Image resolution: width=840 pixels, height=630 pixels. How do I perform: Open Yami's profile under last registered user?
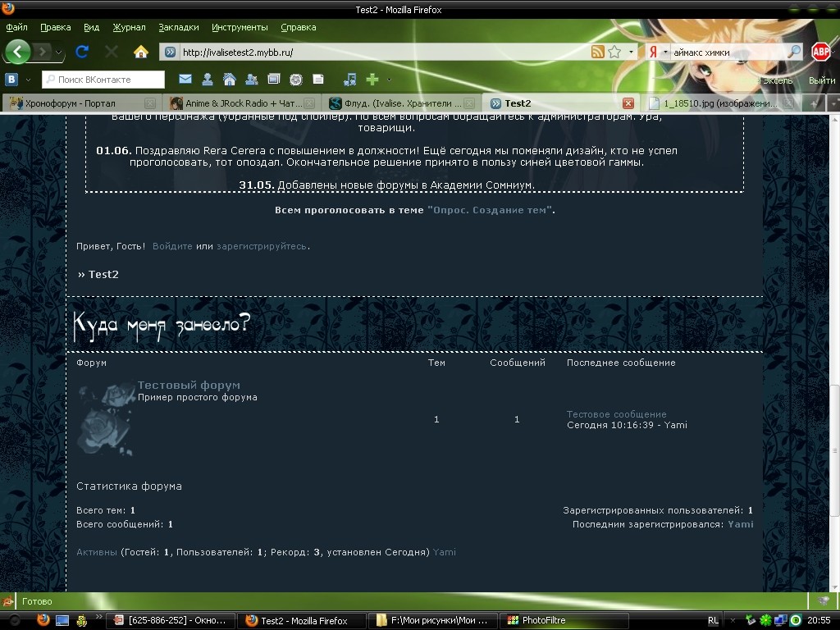(x=741, y=524)
